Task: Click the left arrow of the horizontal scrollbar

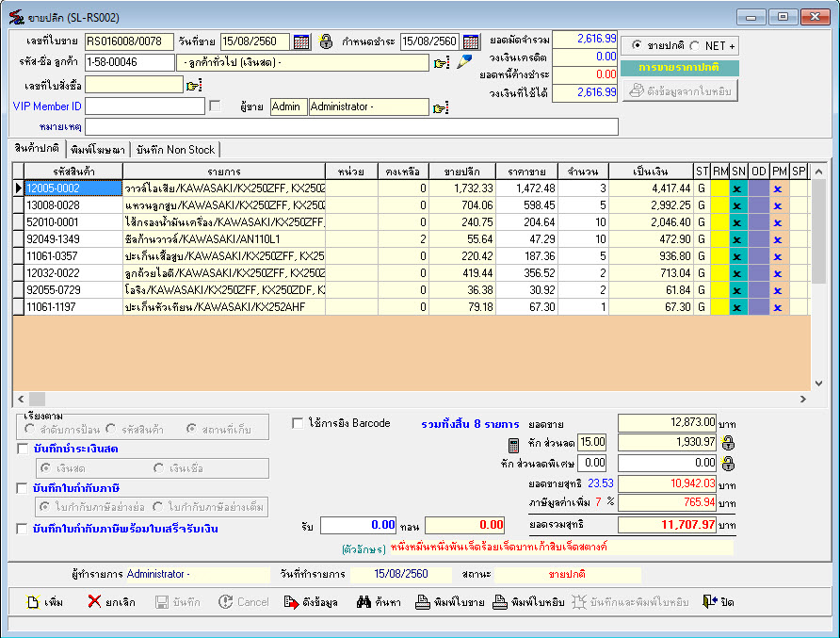Action: (x=21, y=399)
